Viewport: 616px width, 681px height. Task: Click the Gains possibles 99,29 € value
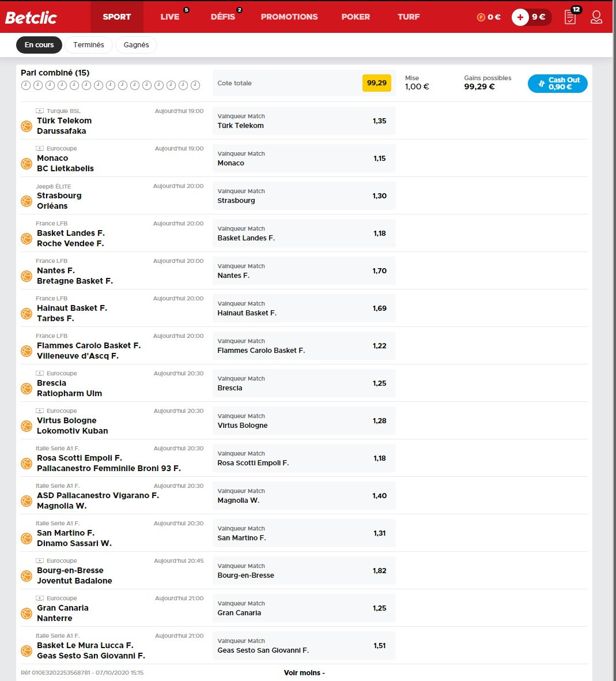tap(479, 86)
